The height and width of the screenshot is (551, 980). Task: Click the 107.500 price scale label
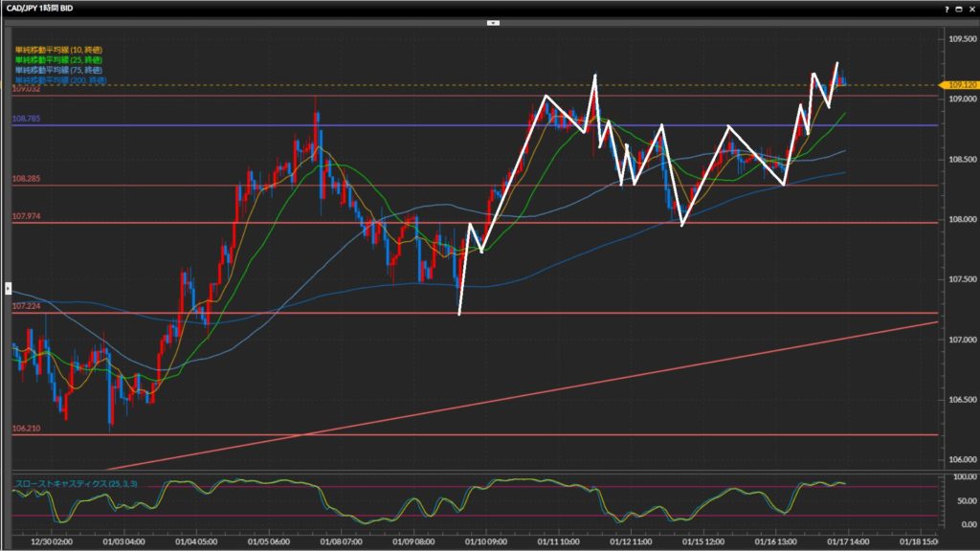[960, 279]
